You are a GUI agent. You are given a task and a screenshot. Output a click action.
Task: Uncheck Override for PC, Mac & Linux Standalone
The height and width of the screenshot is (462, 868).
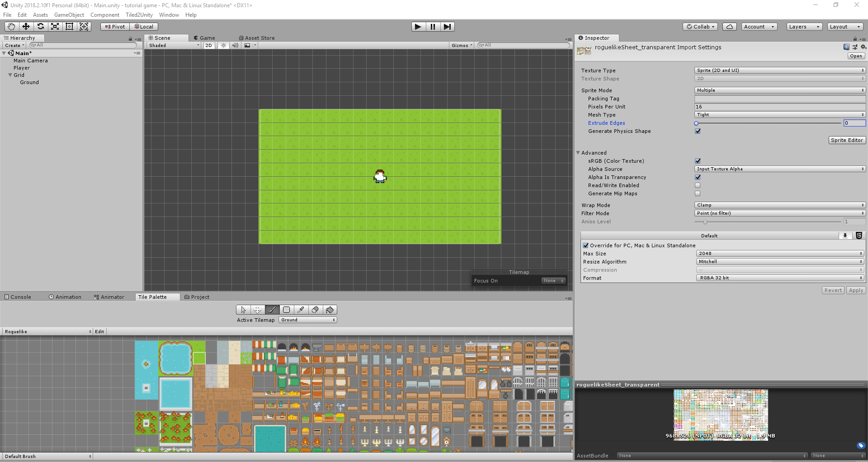(585, 245)
